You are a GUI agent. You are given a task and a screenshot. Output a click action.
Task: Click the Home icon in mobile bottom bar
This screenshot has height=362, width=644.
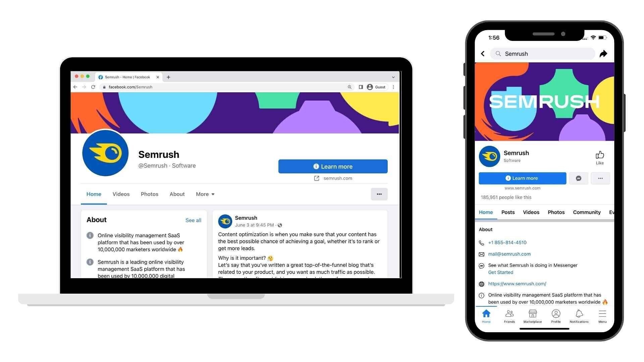click(x=486, y=314)
